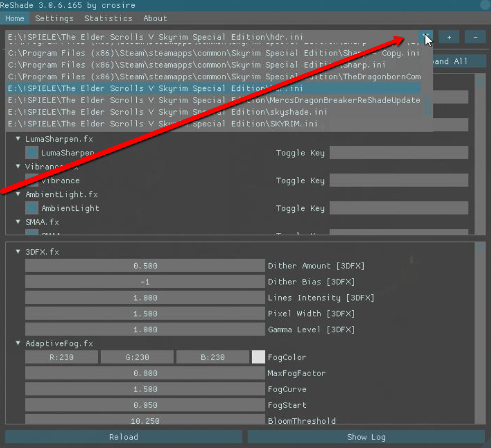Click the minus button to remove preset

(x=475, y=37)
